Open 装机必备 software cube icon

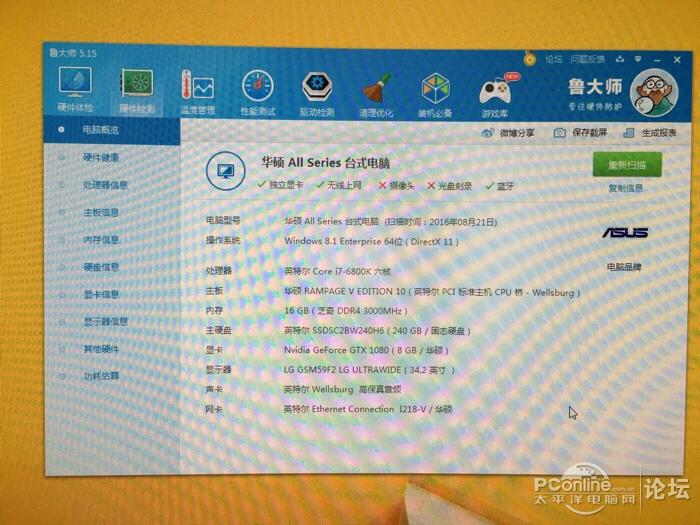(435, 96)
